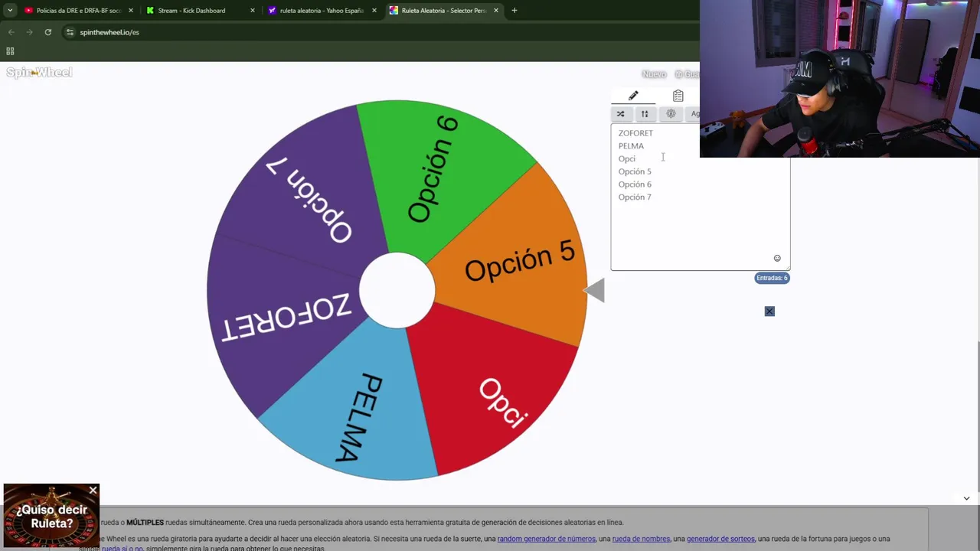Close the Ruleta ad popup
This screenshot has width=980, height=551.
pos(93,490)
